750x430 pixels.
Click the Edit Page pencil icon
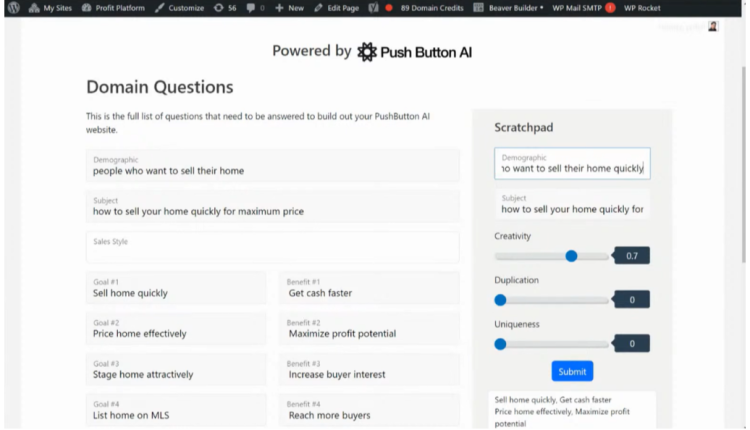tap(319, 7)
